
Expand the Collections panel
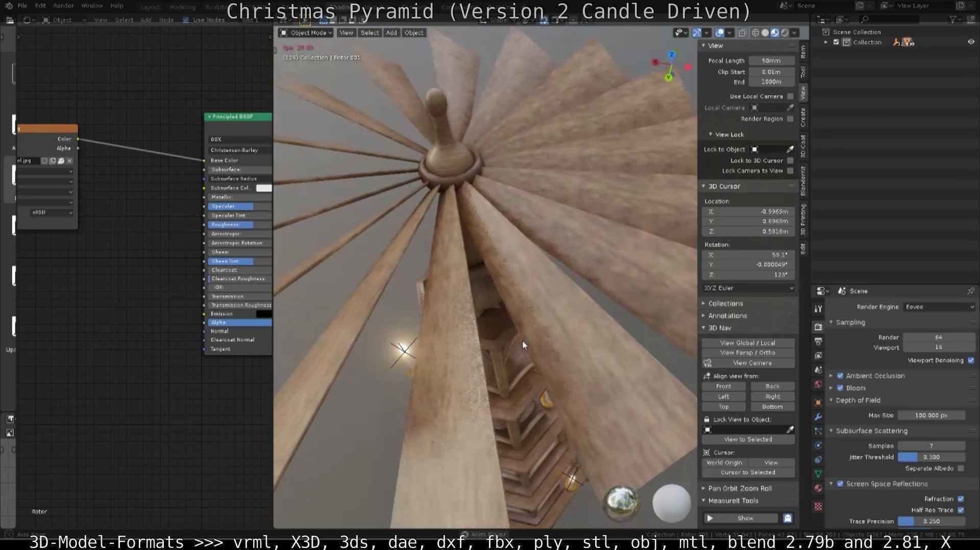click(703, 304)
